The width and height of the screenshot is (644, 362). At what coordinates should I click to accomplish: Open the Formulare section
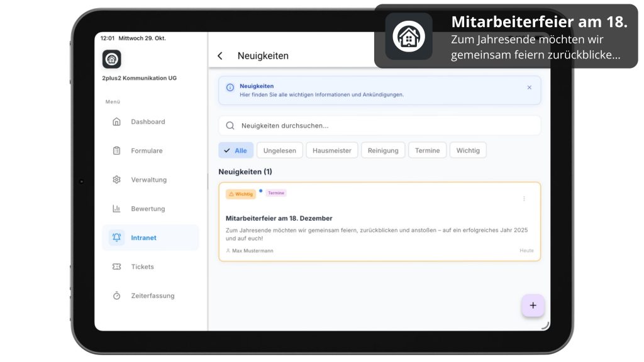[x=147, y=151]
